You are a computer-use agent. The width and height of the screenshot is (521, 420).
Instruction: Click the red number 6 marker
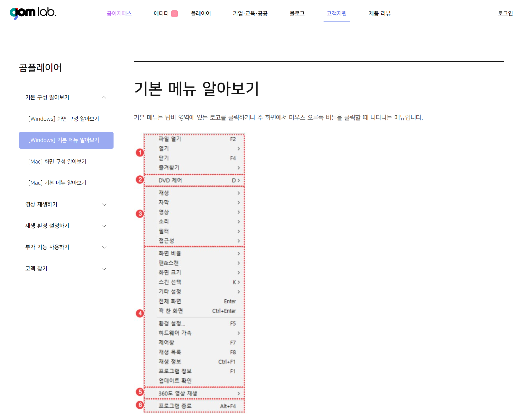coord(140,405)
